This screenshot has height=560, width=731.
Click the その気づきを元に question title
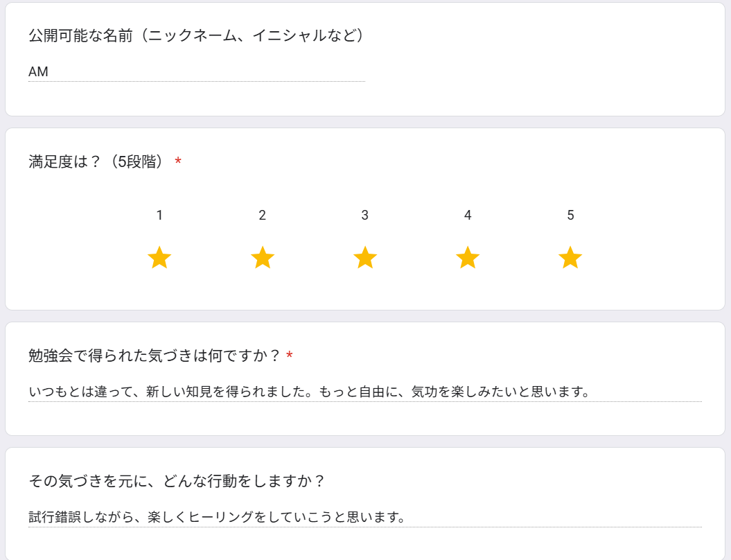(176, 481)
